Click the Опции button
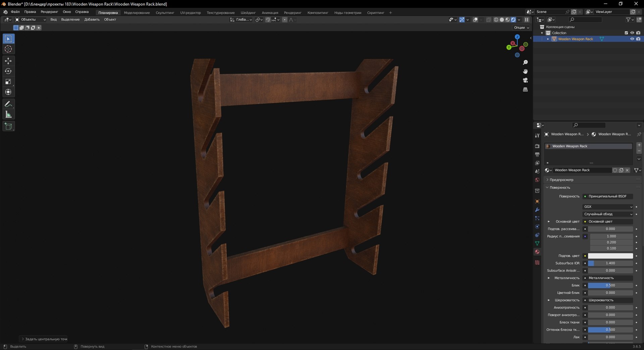Image resolution: width=644 pixels, height=350 pixels. pos(521,28)
